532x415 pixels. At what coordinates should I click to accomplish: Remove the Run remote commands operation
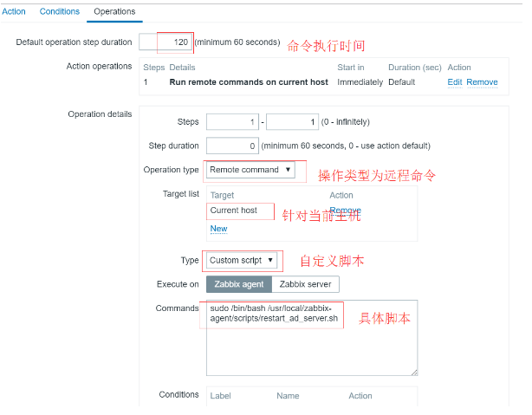482,82
